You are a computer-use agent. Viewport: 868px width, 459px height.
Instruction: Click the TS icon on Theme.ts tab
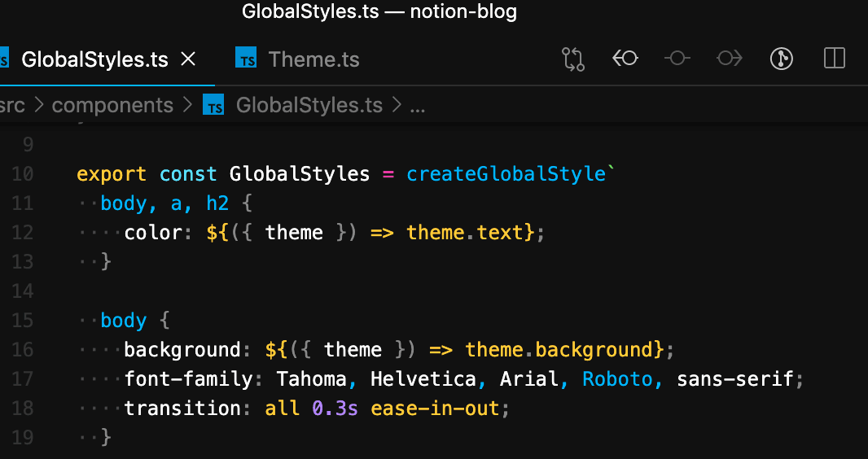tap(246, 58)
